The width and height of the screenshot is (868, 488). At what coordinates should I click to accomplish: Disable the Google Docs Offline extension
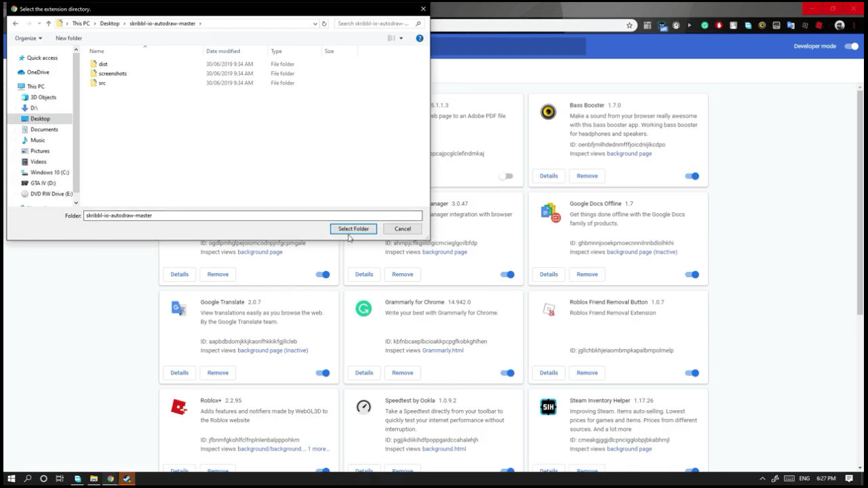pos(692,274)
